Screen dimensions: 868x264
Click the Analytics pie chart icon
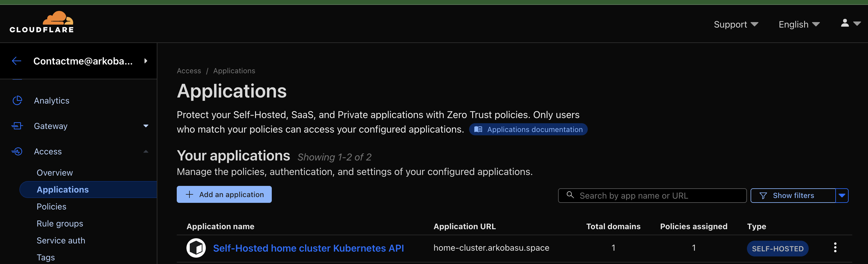pos(17,101)
